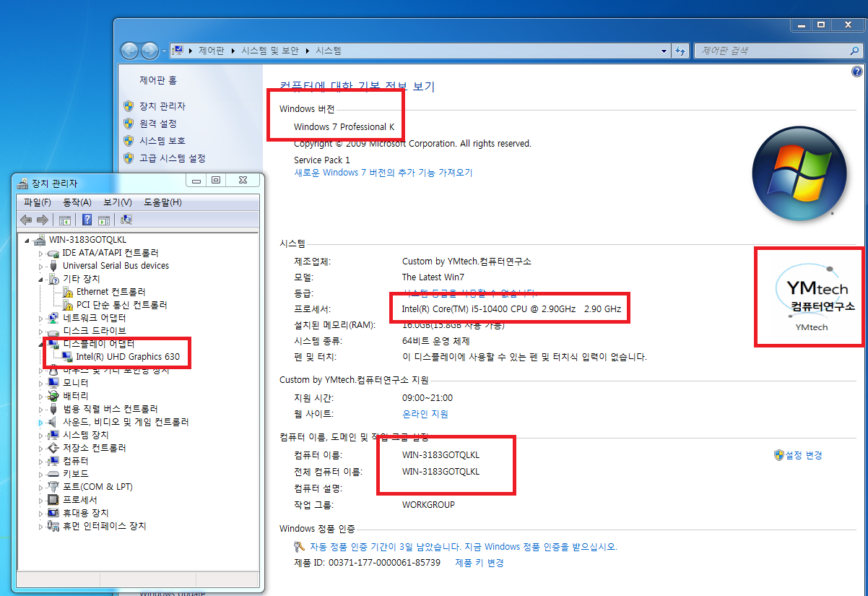Expand the 사운드, 비디오 및 게임 컨트롤러 node

pos(41,422)
